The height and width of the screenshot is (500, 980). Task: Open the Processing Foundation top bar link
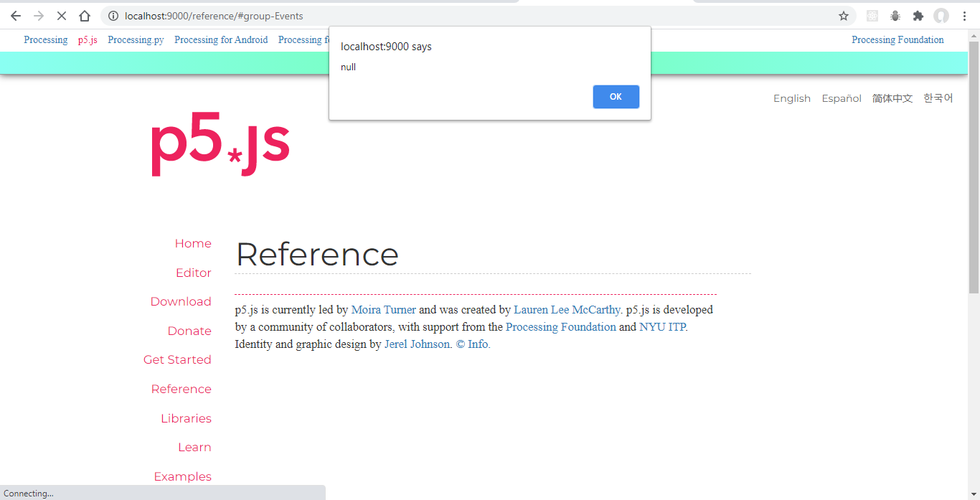tap(897, 40)
